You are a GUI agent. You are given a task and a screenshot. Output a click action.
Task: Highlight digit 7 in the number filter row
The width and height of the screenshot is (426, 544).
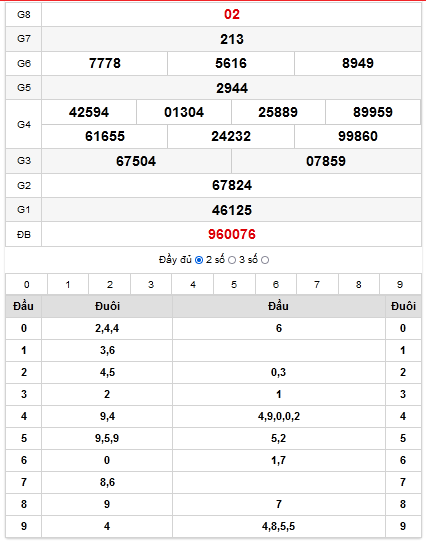(317, 284)
